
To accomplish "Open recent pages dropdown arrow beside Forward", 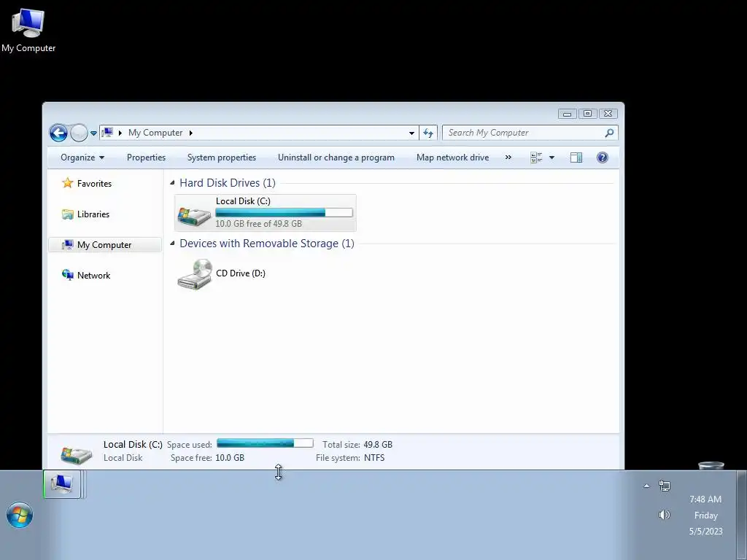I will coord(94,133).
